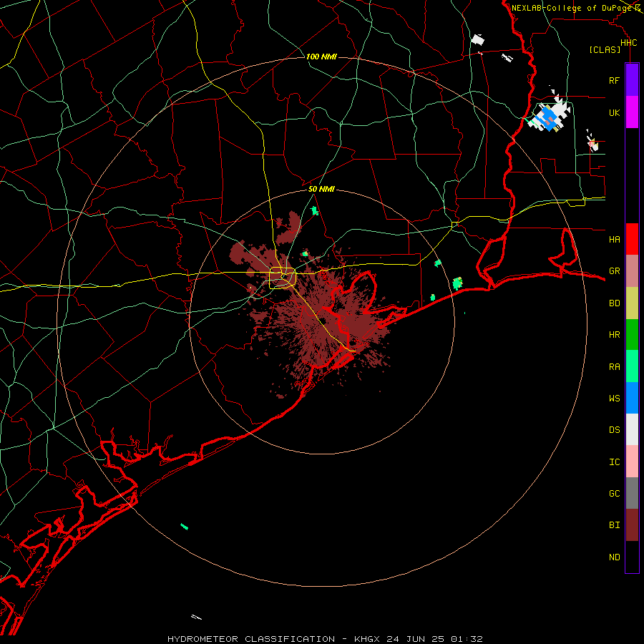
Task: Click the "HHC" product code text
Action: 628,43
